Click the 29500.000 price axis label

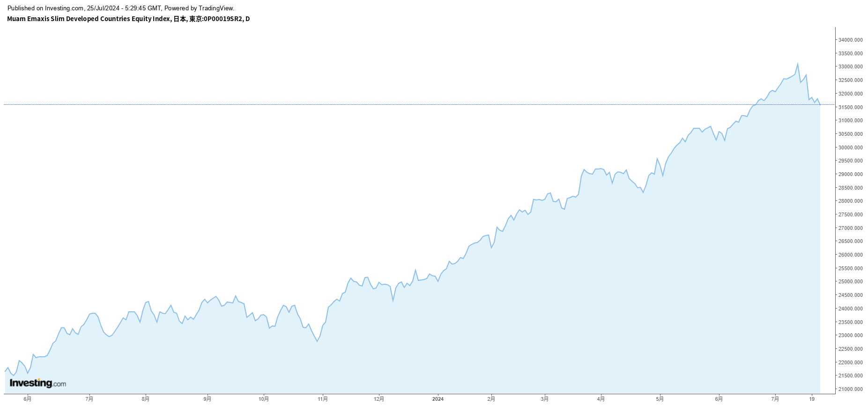pyautogui.click(x=850, y=161)
